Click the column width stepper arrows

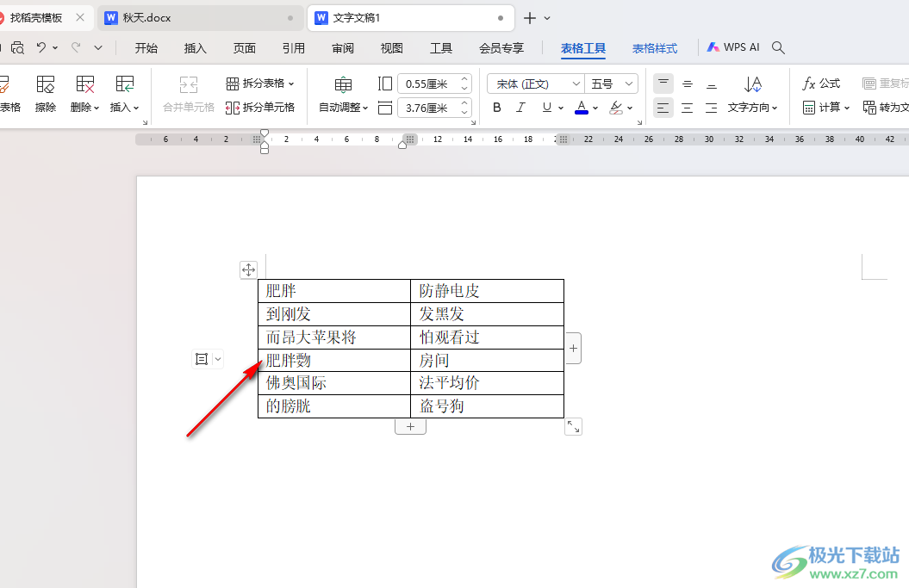(x=464, y=108)
